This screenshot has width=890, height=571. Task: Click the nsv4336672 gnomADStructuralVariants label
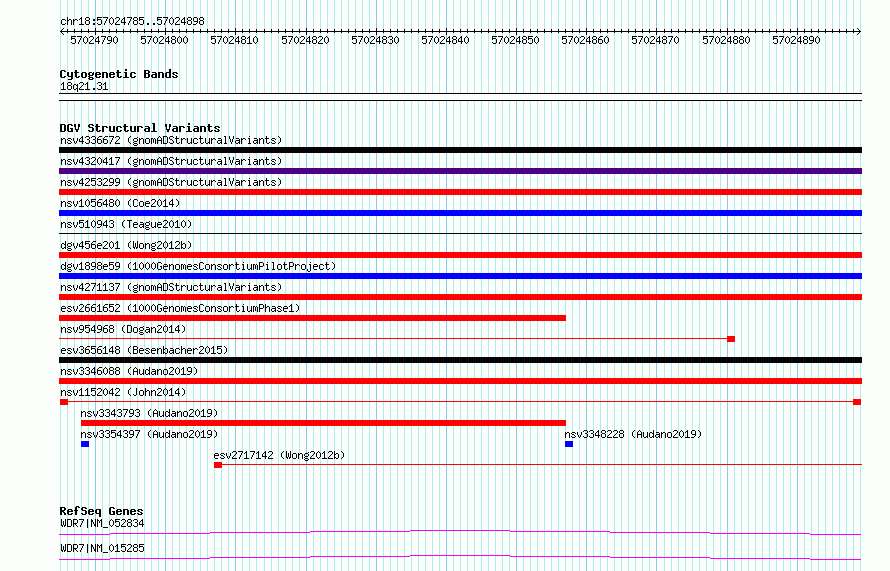click(x=171, y=140)
